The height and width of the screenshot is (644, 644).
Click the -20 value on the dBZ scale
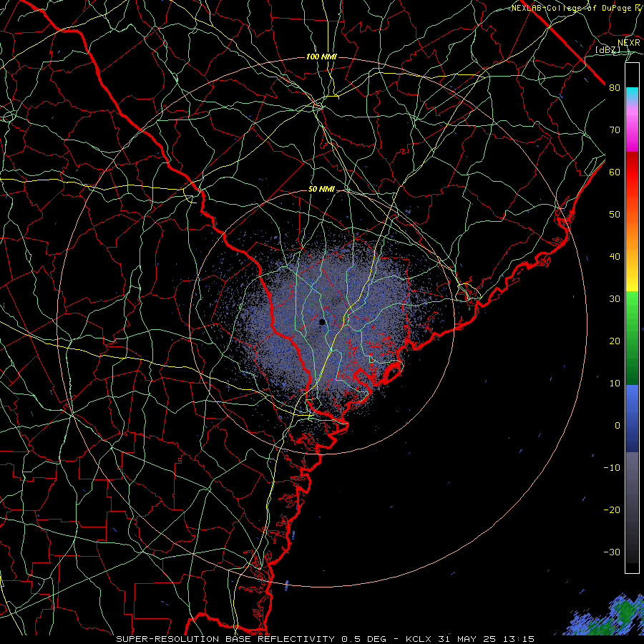coord(612,510)
